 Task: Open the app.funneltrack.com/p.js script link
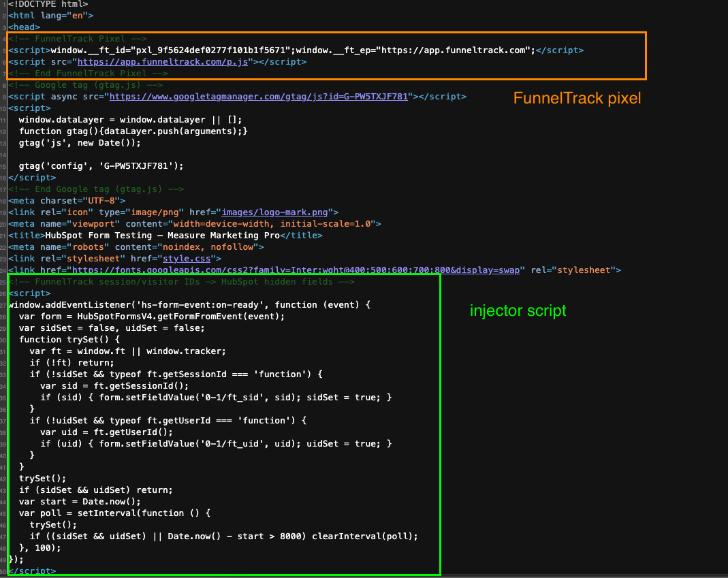[x=163, y=62]
